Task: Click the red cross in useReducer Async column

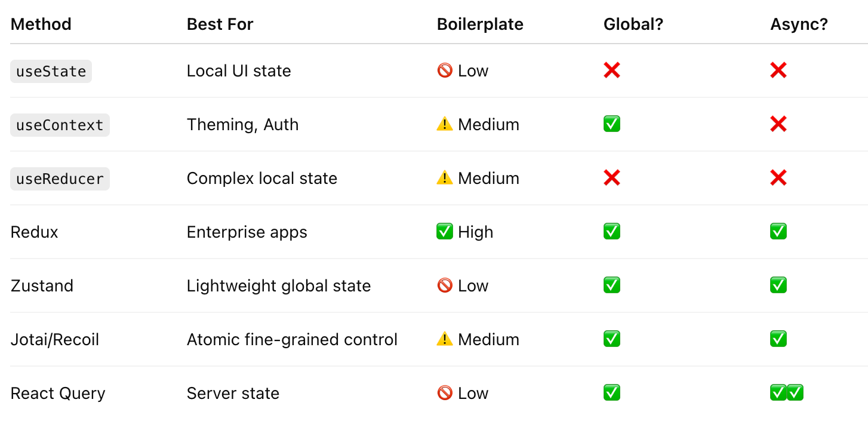Action: [778, 178]
